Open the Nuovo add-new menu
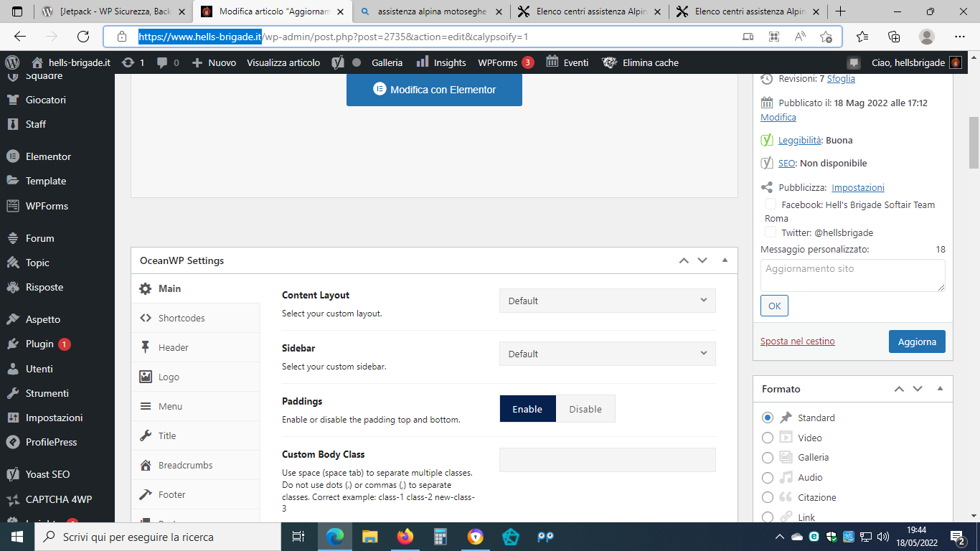The width and height of the screenshot is (980, 551). pyautogui.click(x=214, y=62)
